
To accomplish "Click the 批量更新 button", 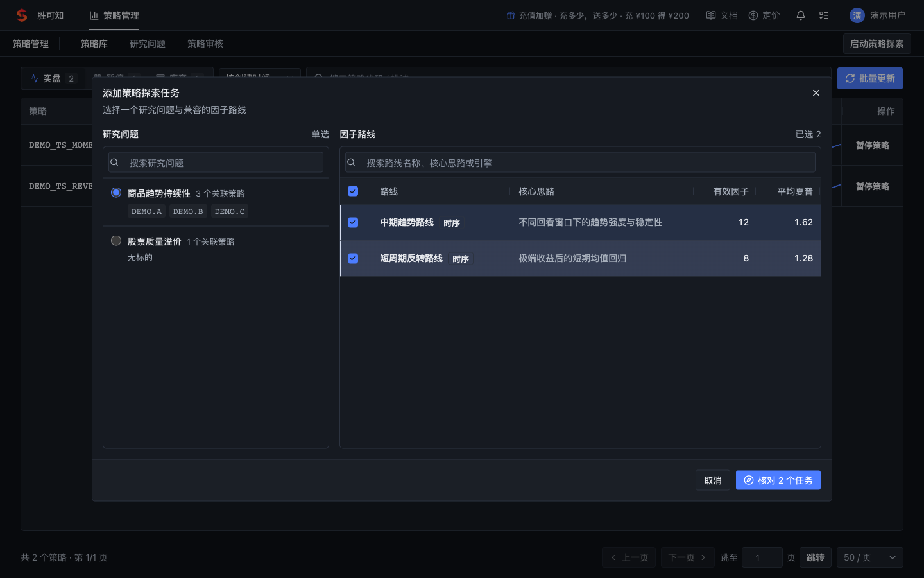I will point(869,78).
